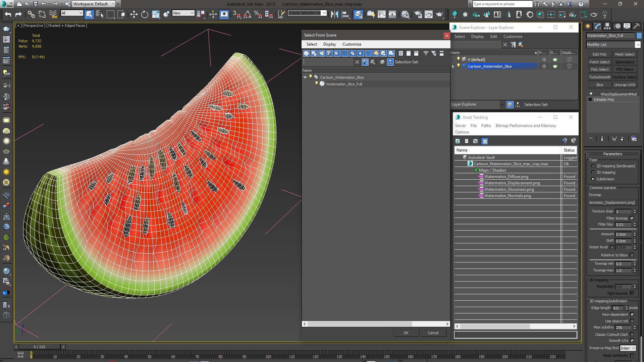Open Display menu in Select From Scene
This screenshot has height=362, width=644.
329,44
